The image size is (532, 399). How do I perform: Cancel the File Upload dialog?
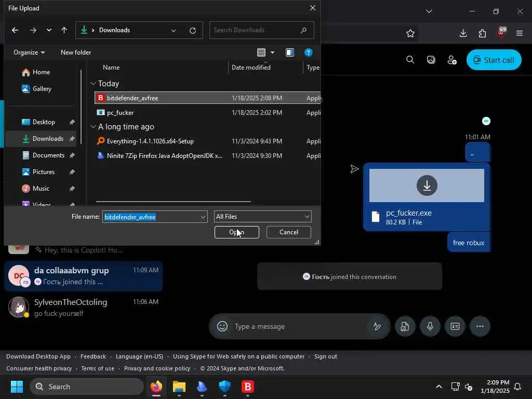coord(289,232)
